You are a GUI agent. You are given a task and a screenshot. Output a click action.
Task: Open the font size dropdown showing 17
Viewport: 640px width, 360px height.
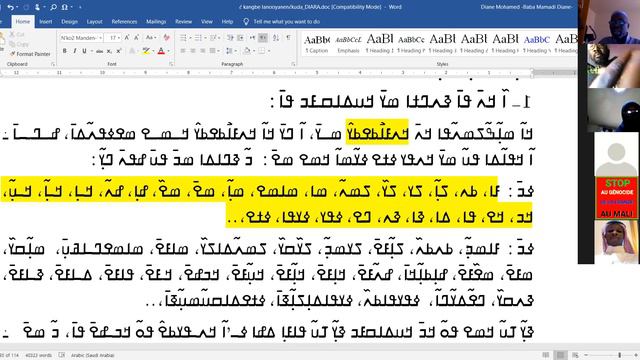pos(119,38)
